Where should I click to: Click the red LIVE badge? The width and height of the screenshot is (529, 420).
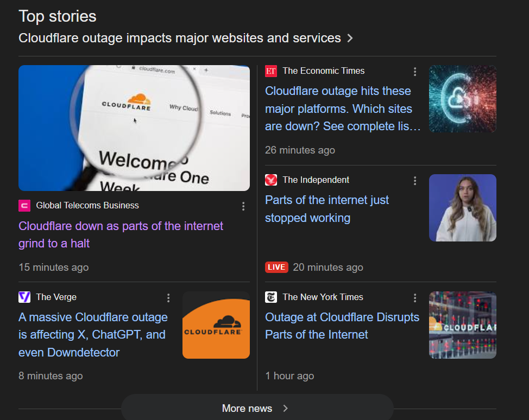276,268
